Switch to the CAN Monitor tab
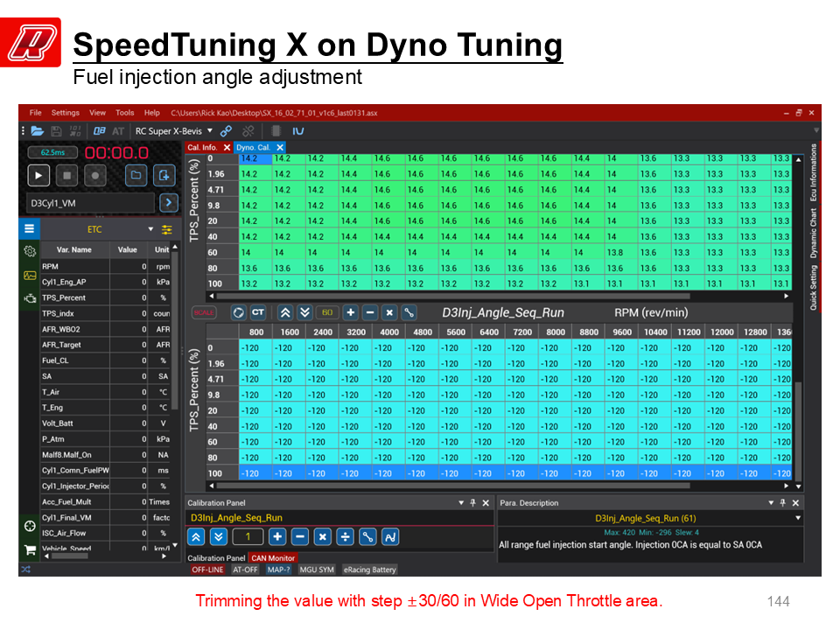This screenshot has height=630, width=840. [273, 557]
